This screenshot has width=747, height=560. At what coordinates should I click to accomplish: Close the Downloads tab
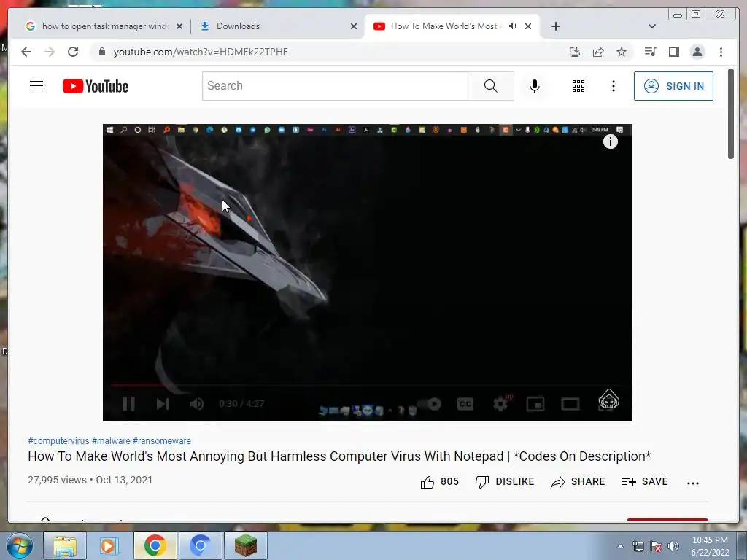click(x=354, y=26)
